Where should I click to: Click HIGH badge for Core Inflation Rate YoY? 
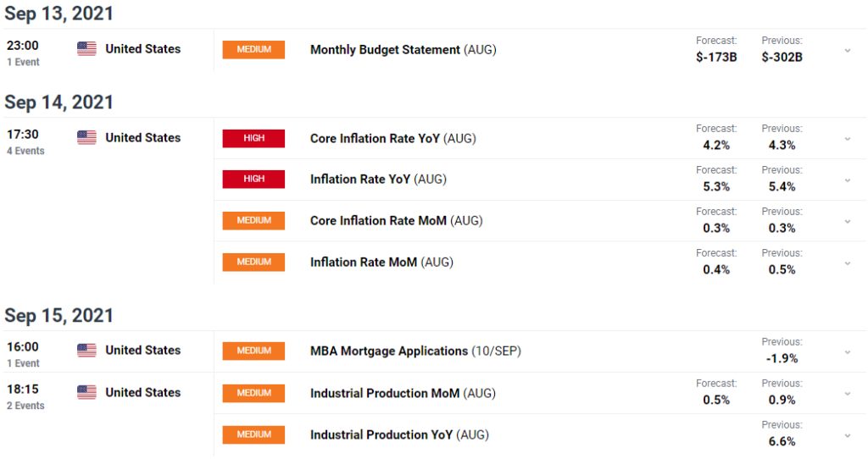point(253,138)
